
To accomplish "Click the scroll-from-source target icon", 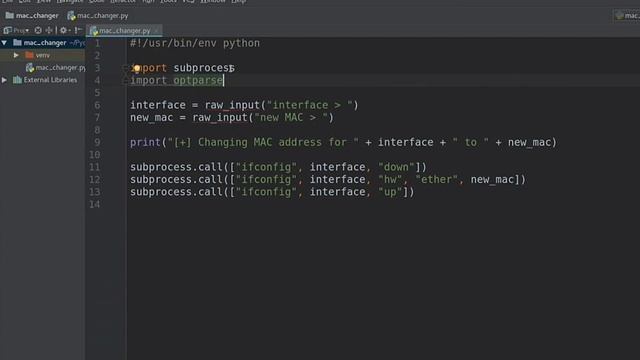I will 38,30.
